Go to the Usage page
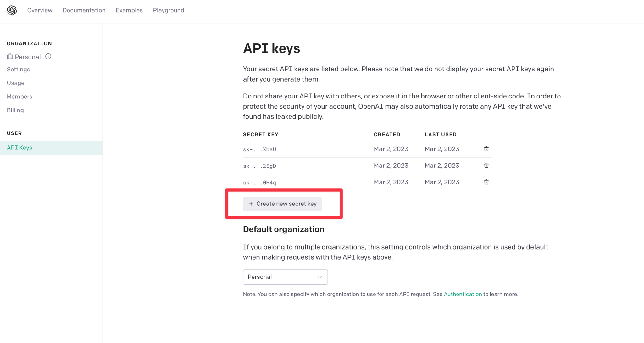644x343 pixels. [16, 83]
